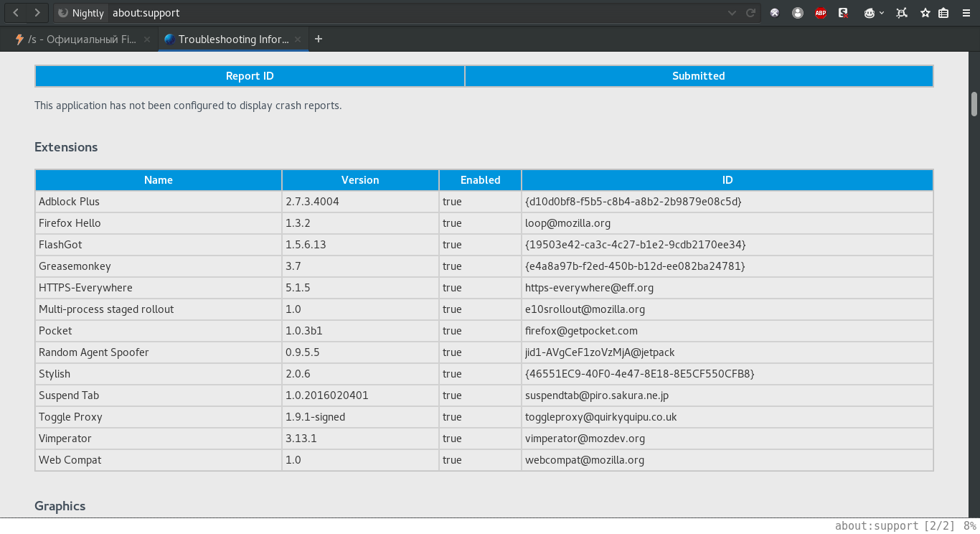Click the Extensions section heading
Image resolution: width=980 pixels, height=534 pixels.
[66, 147]
